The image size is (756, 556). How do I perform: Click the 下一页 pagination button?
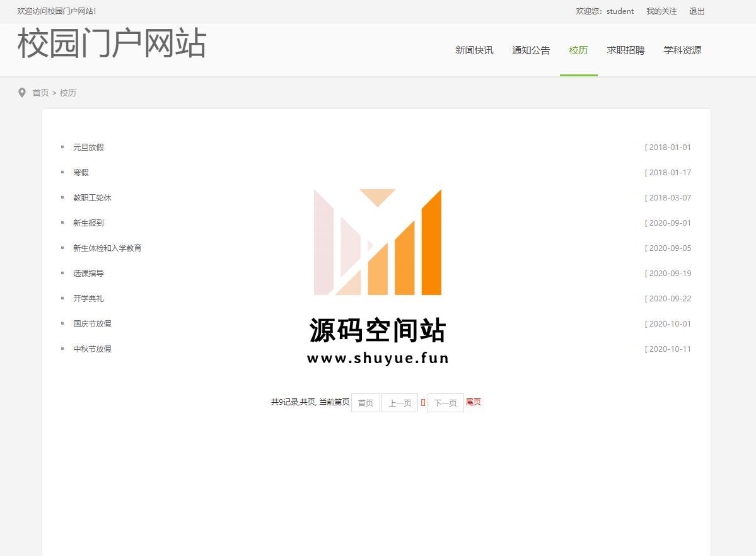tap(446, 403)
